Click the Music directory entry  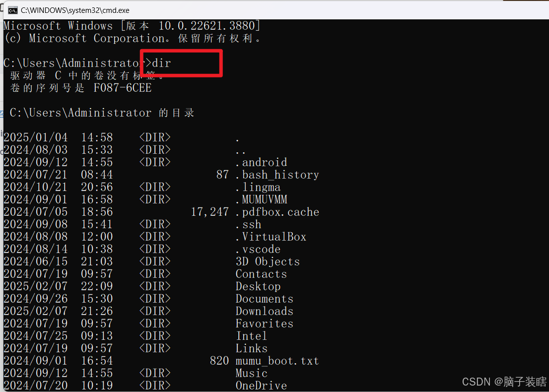pyautogui.click(x=251, y=373)
